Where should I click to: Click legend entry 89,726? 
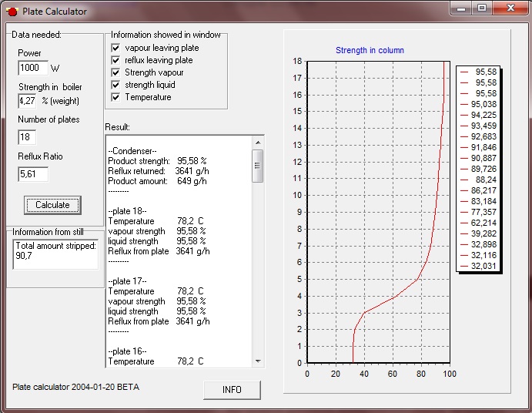pos(478,170)
